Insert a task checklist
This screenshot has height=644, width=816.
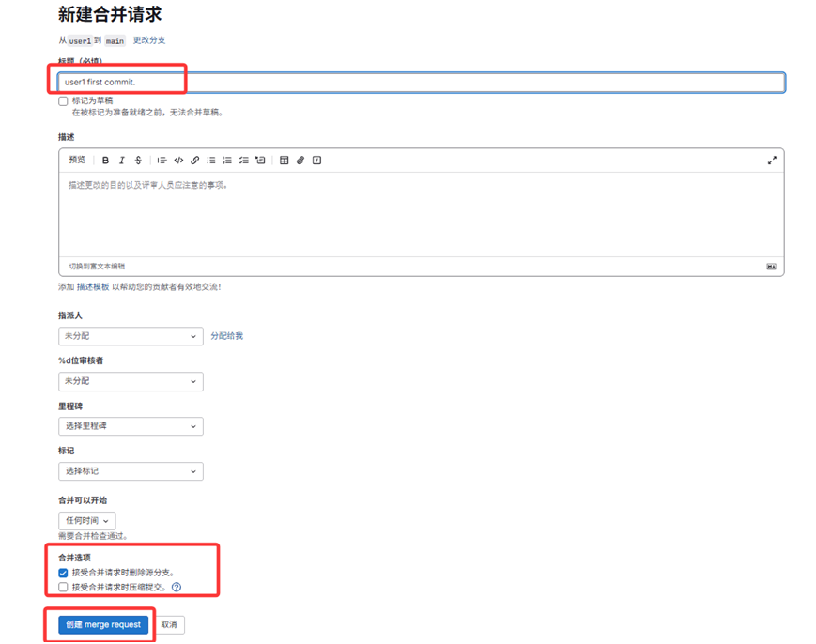(x=243, y=161)
